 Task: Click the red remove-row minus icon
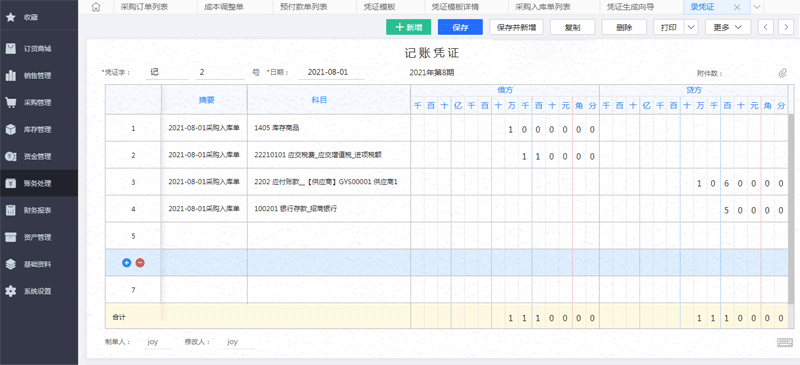click(x=140, y=263)
